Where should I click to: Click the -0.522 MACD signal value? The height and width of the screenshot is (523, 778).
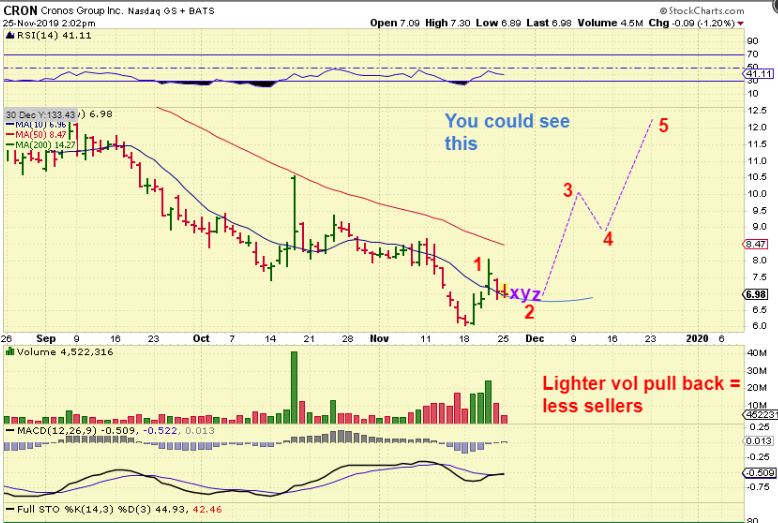(x=160, y=430)
